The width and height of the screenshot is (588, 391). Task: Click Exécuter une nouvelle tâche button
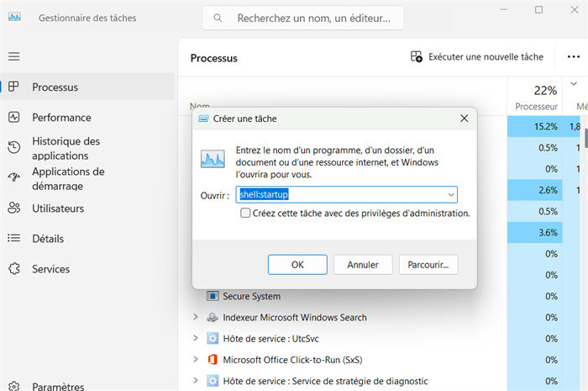tap(476, 57)
